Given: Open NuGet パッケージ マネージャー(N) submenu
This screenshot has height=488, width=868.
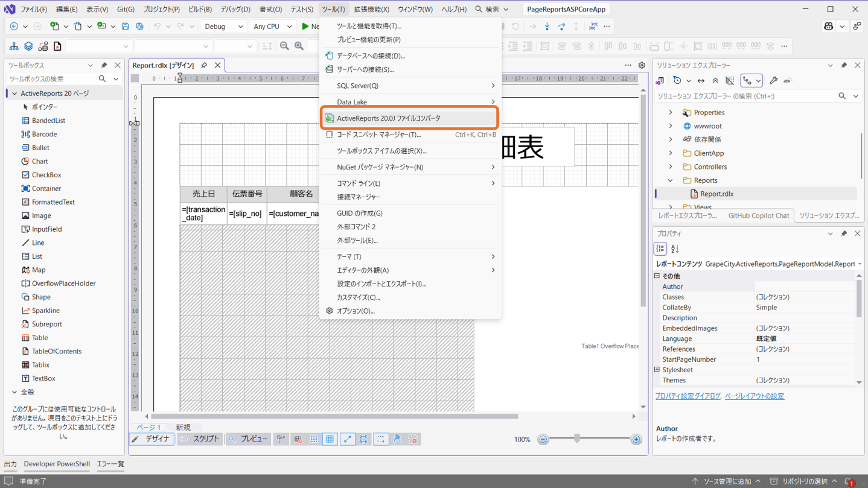Looking at the screenshot, I should pos(410,167).
